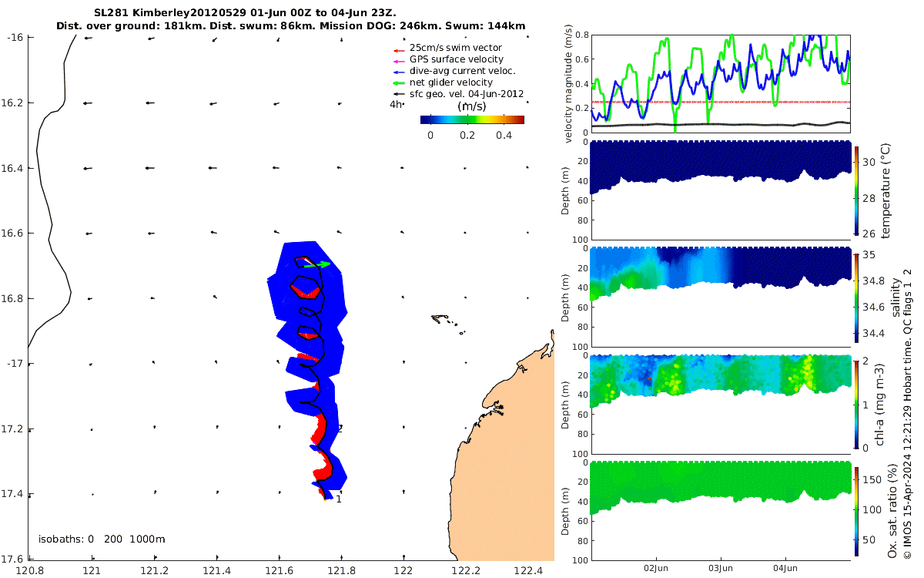Click the '121.8' longitude tick on the map

340,570
